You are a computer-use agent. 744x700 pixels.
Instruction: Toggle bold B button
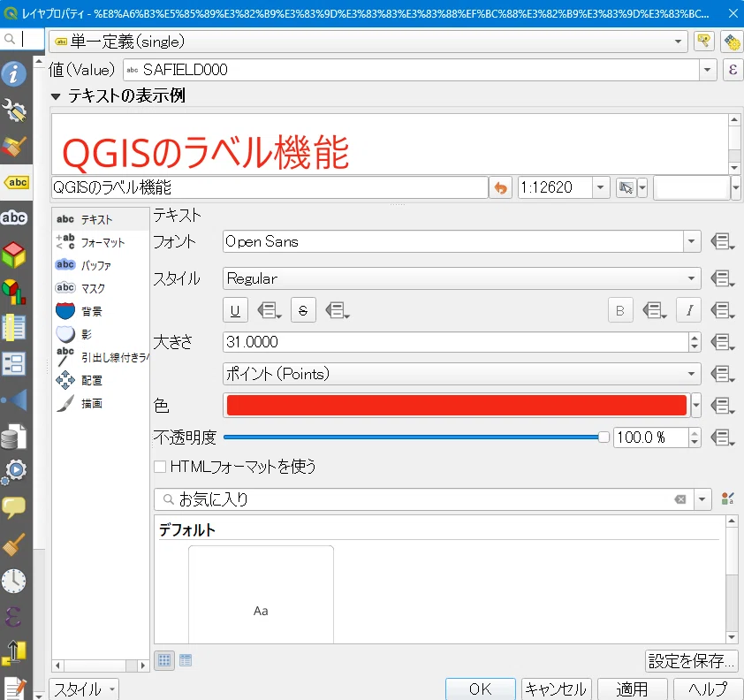pos(620,311)
